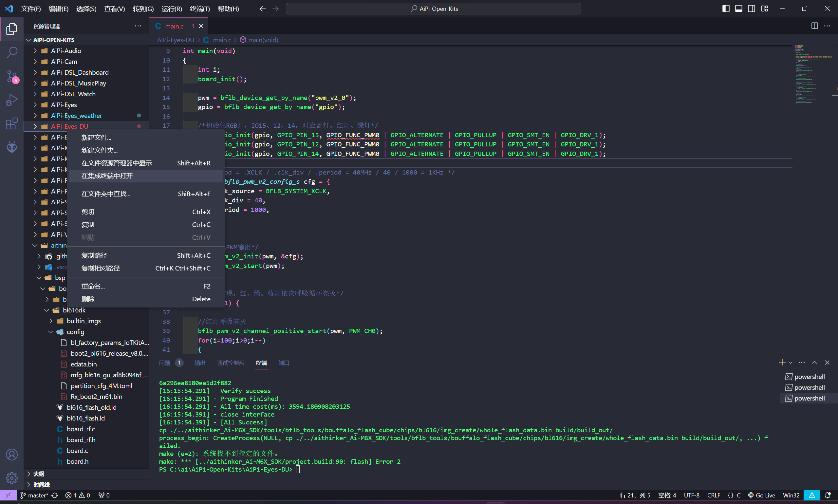Select the third powershell terminal
The width and height of the screenshot is (838, 504).
click(x=809, y=398)
